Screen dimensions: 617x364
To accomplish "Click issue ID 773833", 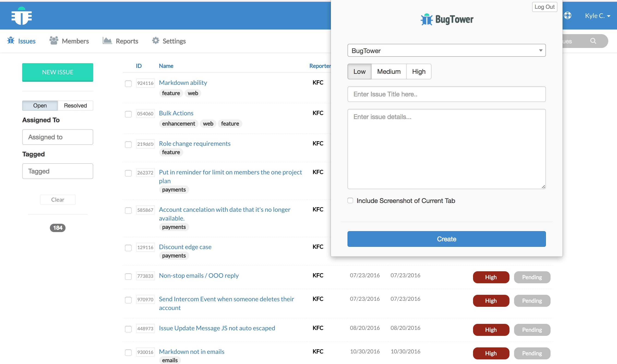I will [x=145, y=276].
